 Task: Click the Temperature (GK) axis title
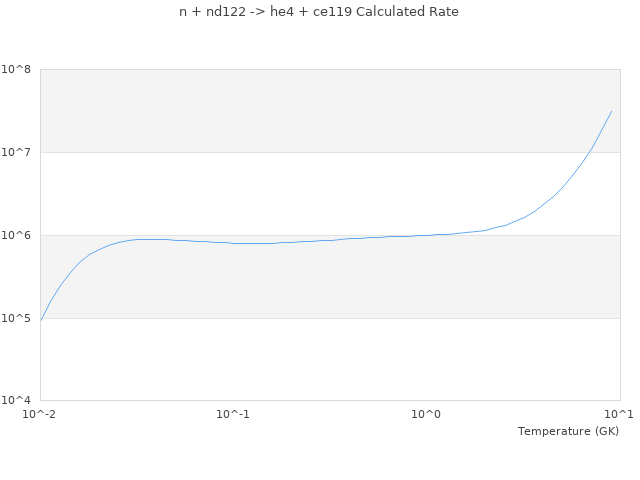click(568, 431)
